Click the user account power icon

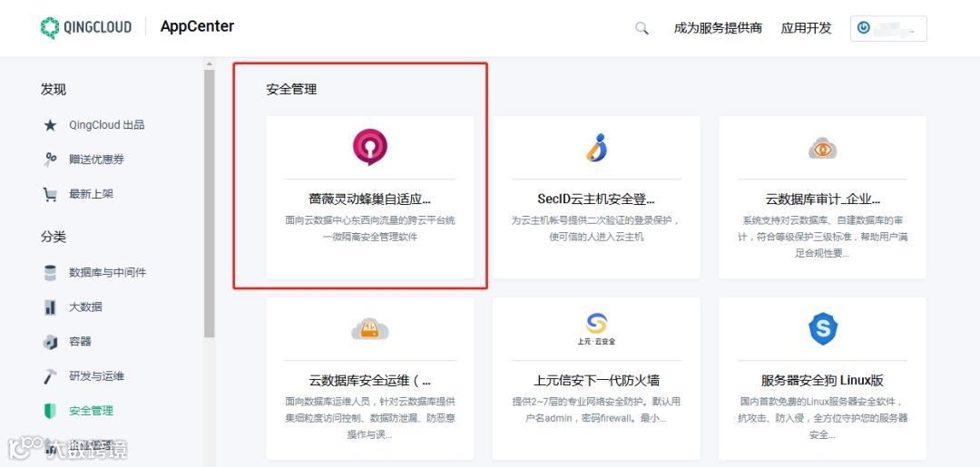pyautogui.click(x=864, y=28)
